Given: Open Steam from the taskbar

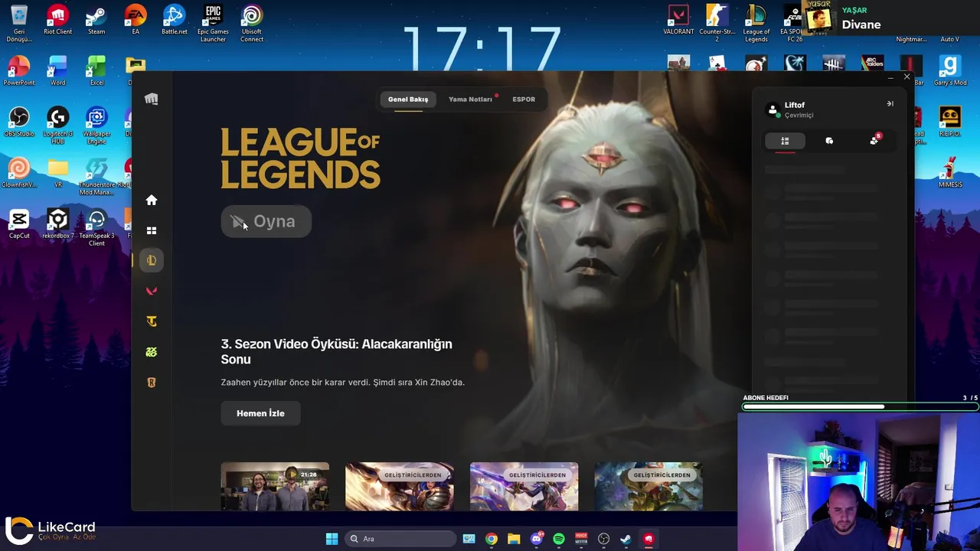Looking at the screenshot, I should (626, 539).
